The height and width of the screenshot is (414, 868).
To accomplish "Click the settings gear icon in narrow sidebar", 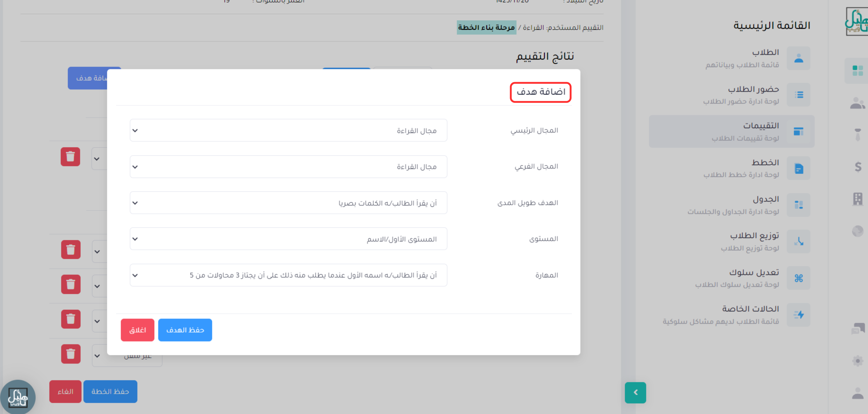I will pyautogui.click(x=858, y=361).
